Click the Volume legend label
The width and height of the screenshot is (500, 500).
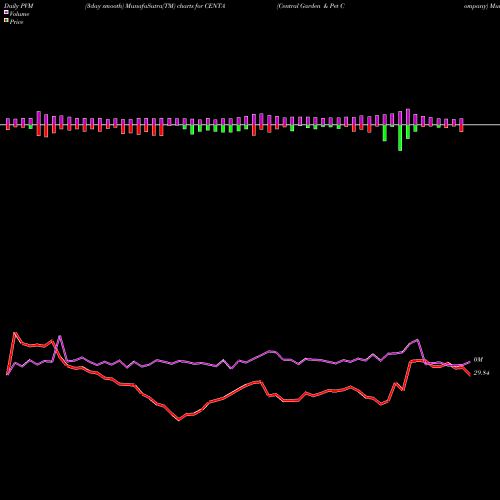(19, 14)
